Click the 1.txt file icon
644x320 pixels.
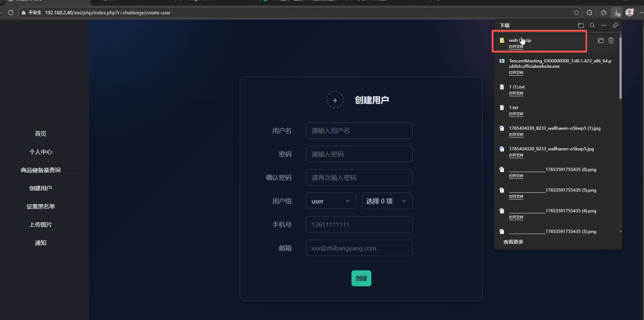pyautogui.click(x=502, y=107)
